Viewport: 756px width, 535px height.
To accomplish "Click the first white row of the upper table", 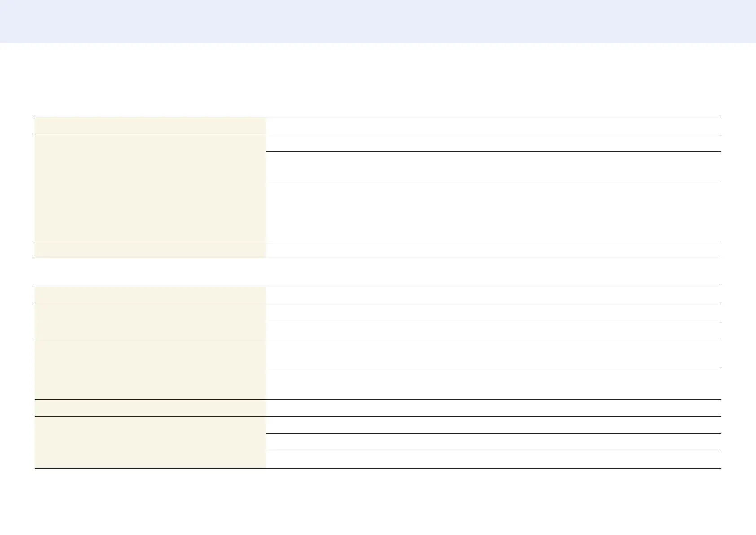I will coord(493,126).
